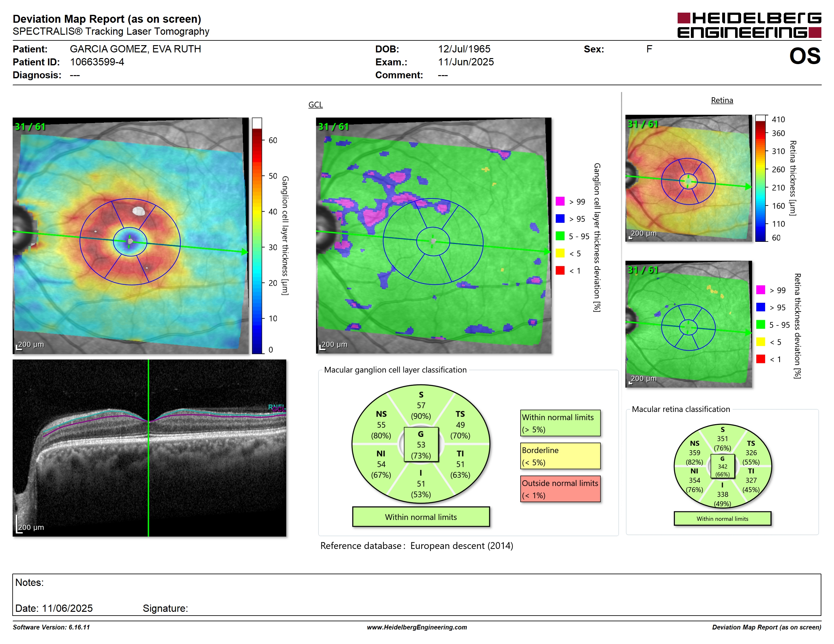Open the www.HeidelbergEngineering.com footer link
The image size is (834, 644).
417,627
